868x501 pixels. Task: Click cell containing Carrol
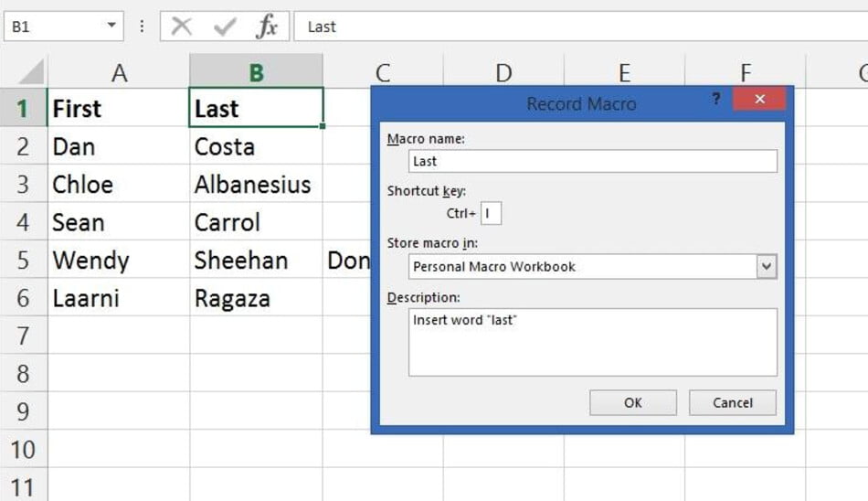pyautogui.click(x=256, y=221)
